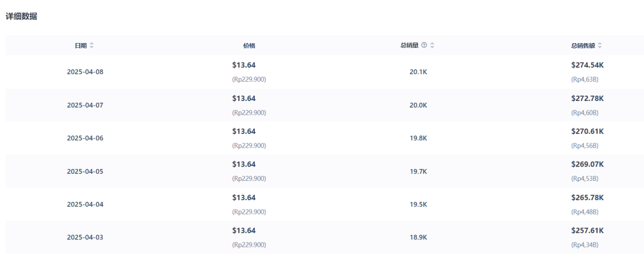Click the 日期 column header
Image resolution: width=644 pixels, height=255 pixels.
tap(80, 45)
